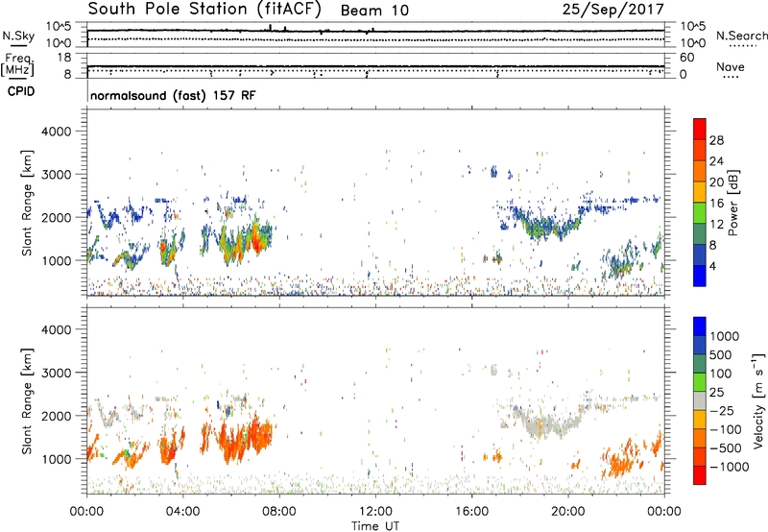Click the '3000' tick on power panel

[57, 175]
